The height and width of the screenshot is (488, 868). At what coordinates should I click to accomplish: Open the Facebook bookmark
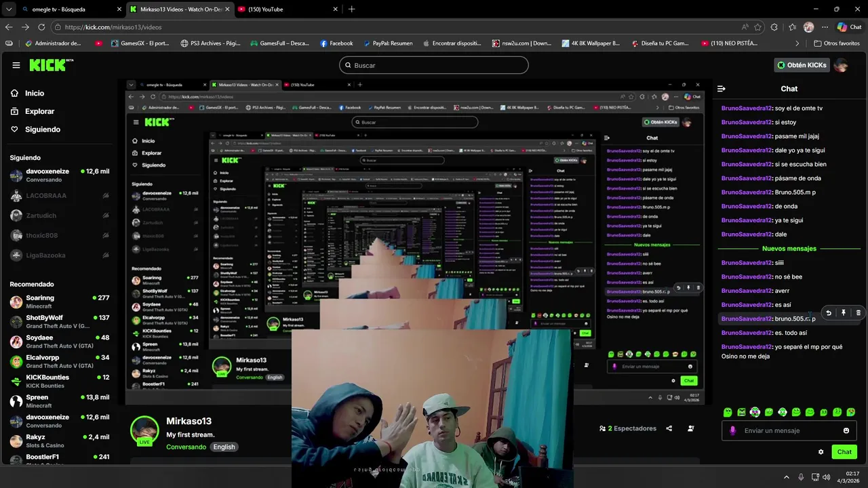(336, 43)
